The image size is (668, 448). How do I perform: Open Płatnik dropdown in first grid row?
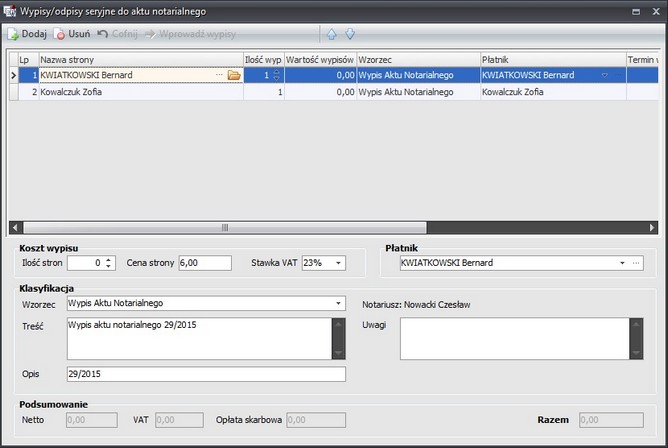pyautogui.click(x=604, y=75)
